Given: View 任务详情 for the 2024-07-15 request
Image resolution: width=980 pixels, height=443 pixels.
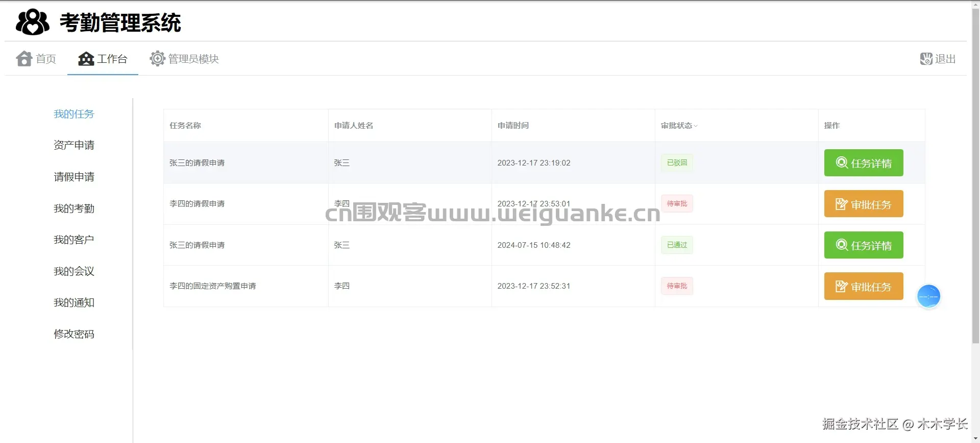Looking at the screenshot, I should (x=864, y=245).
